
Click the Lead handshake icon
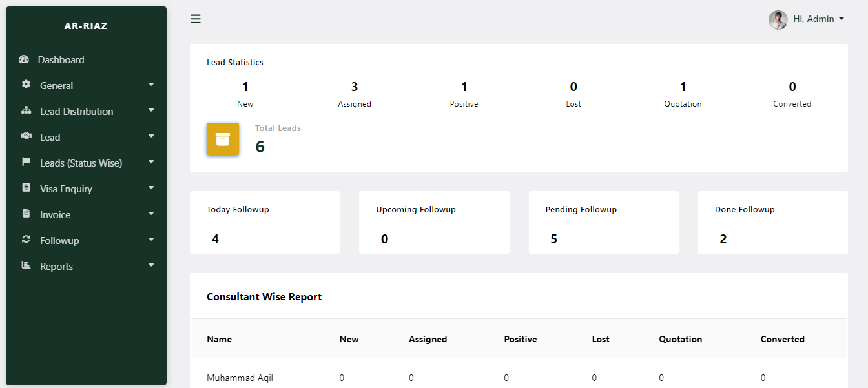[26, 136]
